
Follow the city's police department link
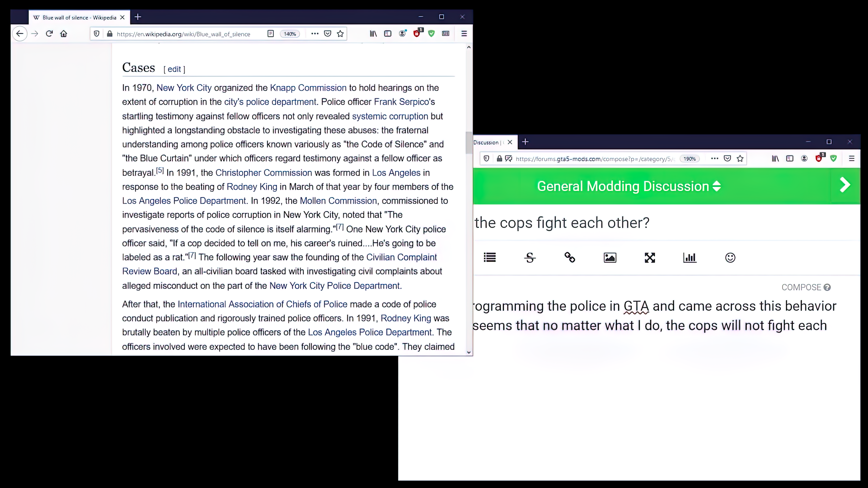(x=270, y=102)
